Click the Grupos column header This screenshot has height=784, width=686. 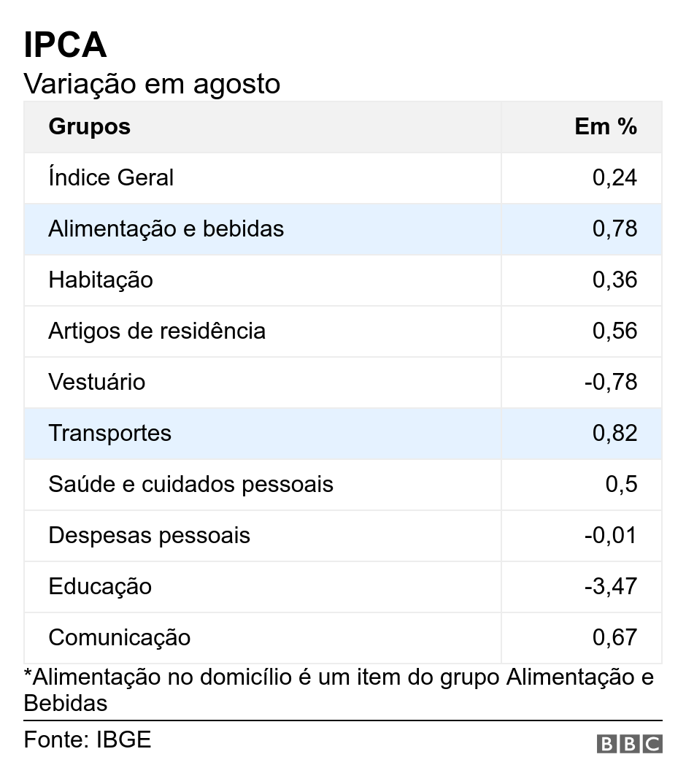point(90,126)
